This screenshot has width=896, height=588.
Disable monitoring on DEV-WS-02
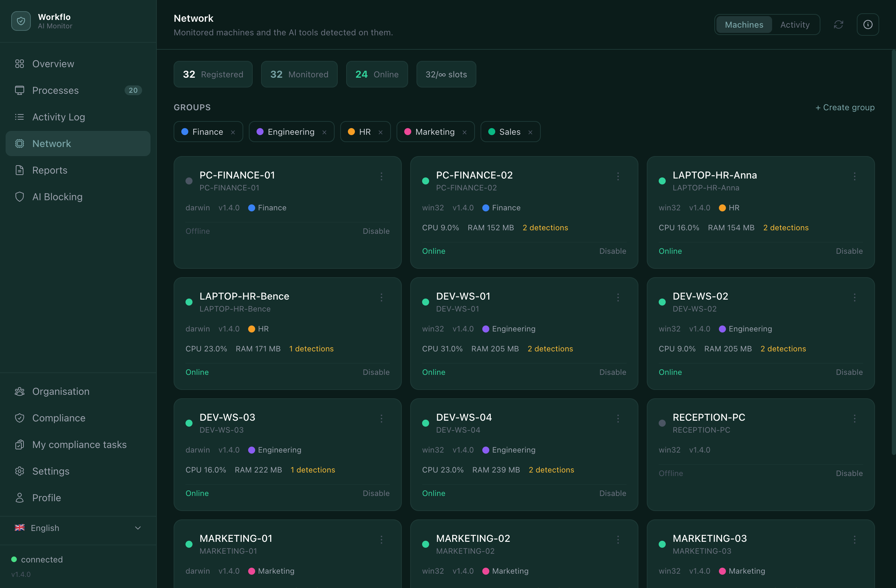point(849,372)
